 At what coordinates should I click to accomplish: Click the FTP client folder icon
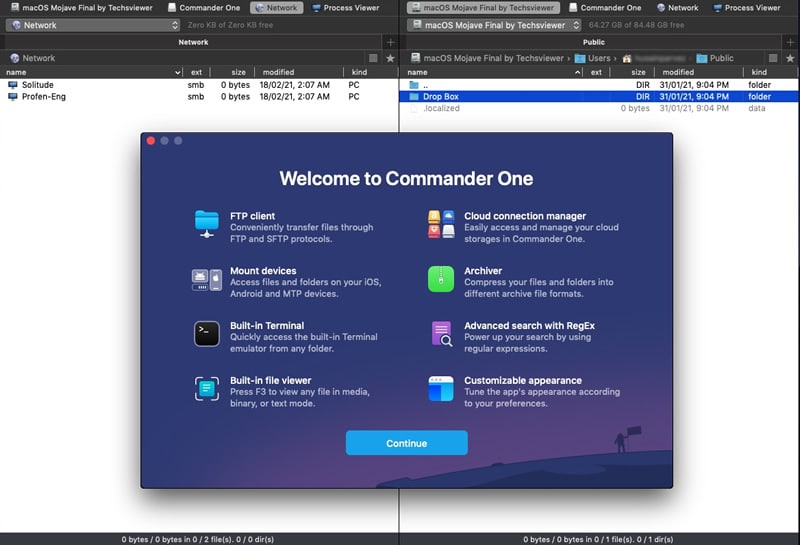click(x=206, y=224)
